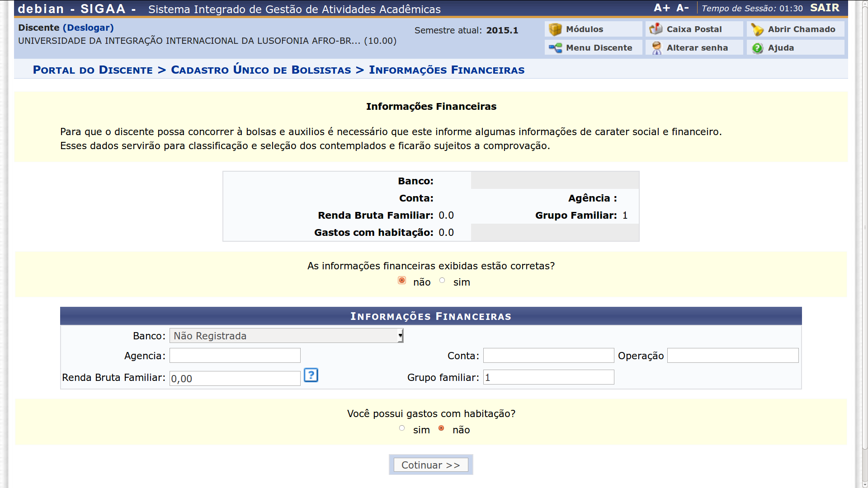Select 'não' for housing expenses question
868x488 pixels.
pos(441,428)
